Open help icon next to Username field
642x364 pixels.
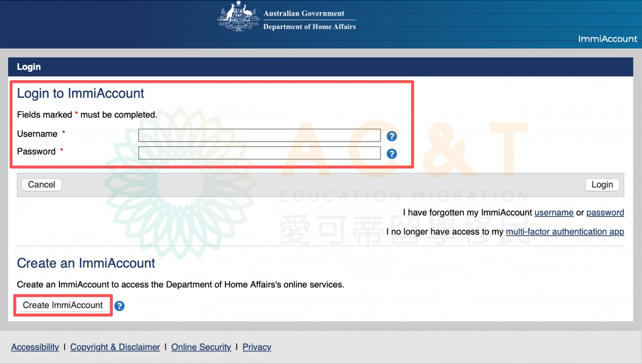[391, 136]
